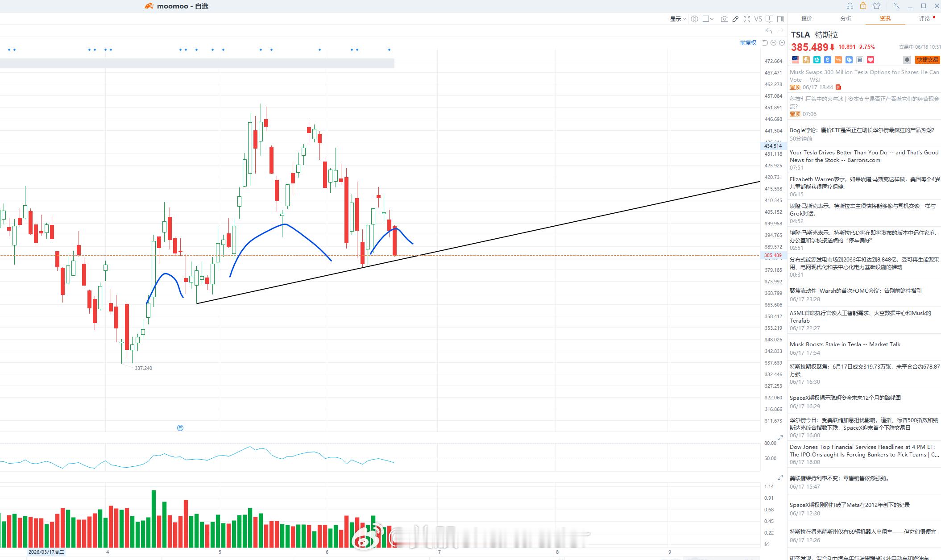Open the 显示 display dropdown
941x560 pixels.
tap(678, 19)
